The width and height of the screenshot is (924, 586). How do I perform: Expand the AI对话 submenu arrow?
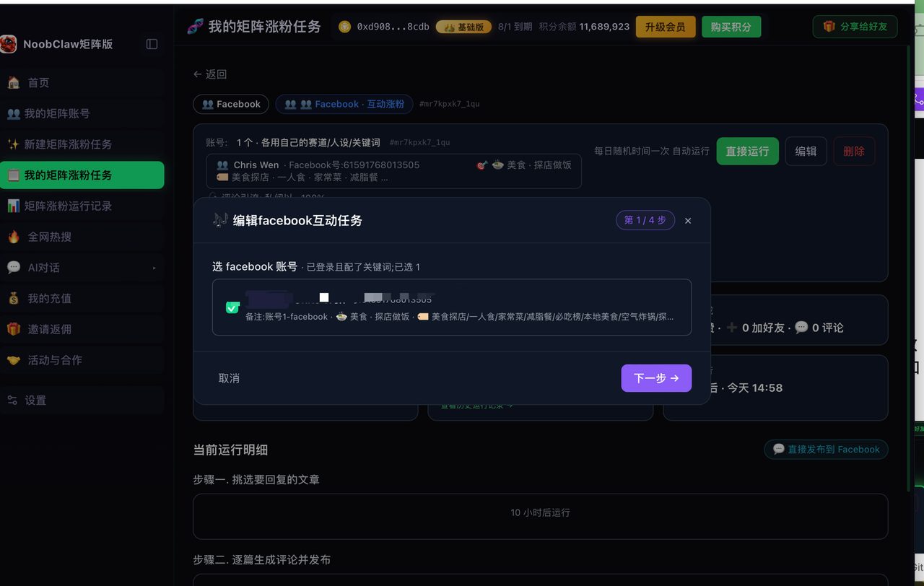click(x=154, y=268)
